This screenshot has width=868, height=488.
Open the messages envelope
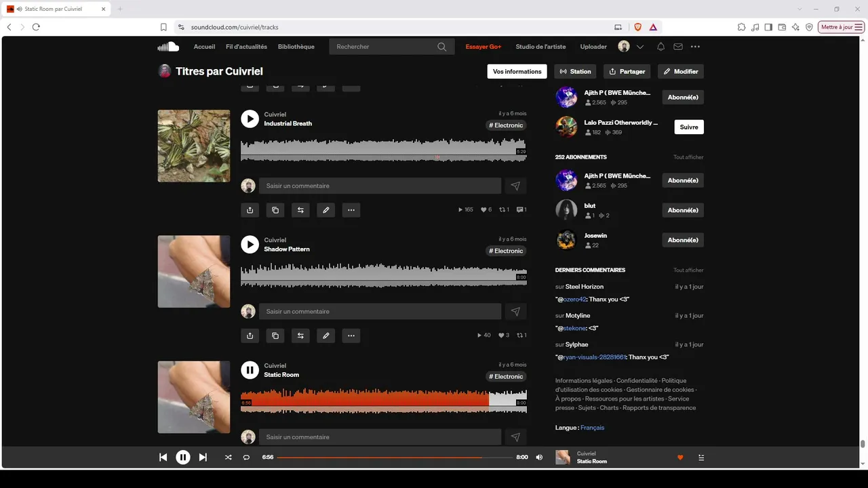[678, 47]
